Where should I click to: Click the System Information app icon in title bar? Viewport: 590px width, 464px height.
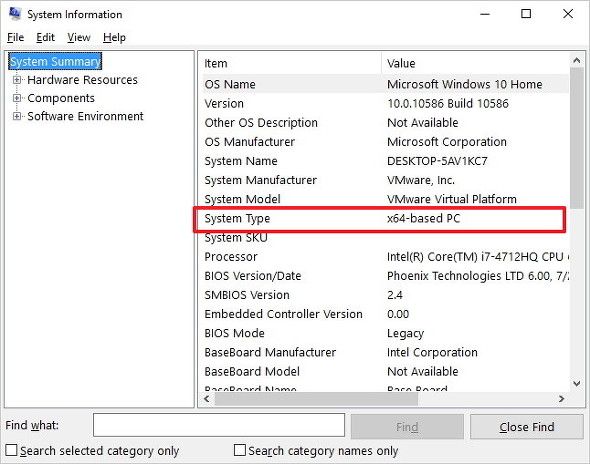point(15,14)
